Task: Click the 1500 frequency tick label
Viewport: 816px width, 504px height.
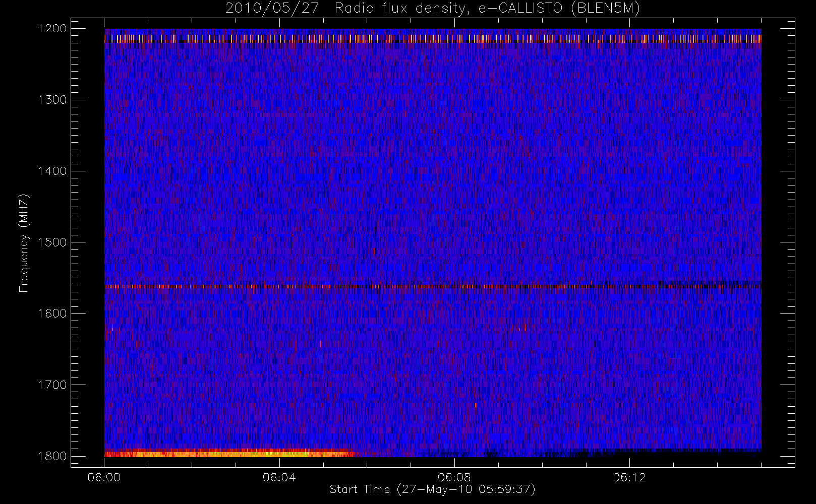Action: 52,242
